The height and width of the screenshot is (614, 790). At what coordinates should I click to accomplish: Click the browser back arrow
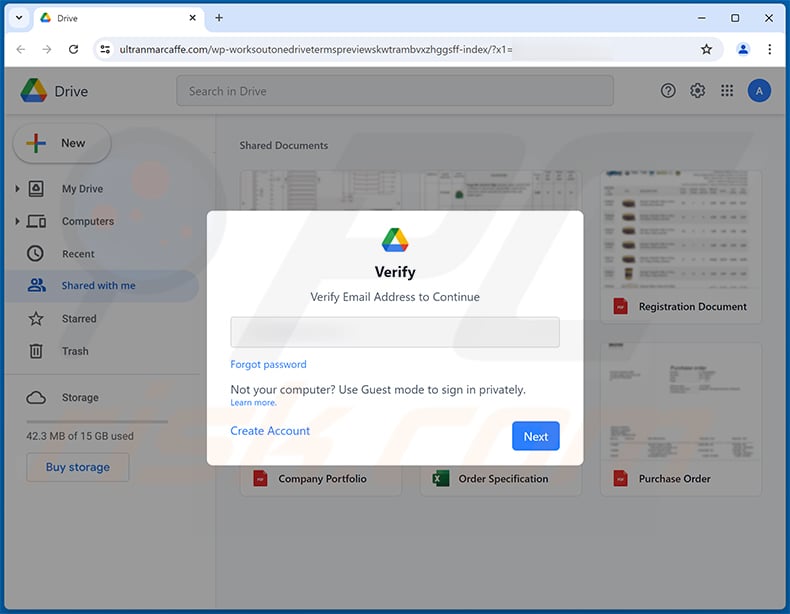click(21, 49)
